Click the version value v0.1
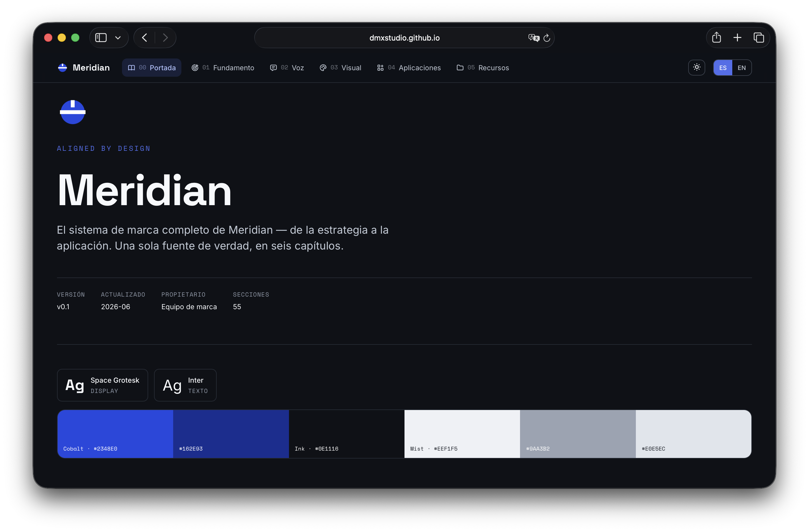This screenshot has height=532, width=809. [x=63, y=307]
